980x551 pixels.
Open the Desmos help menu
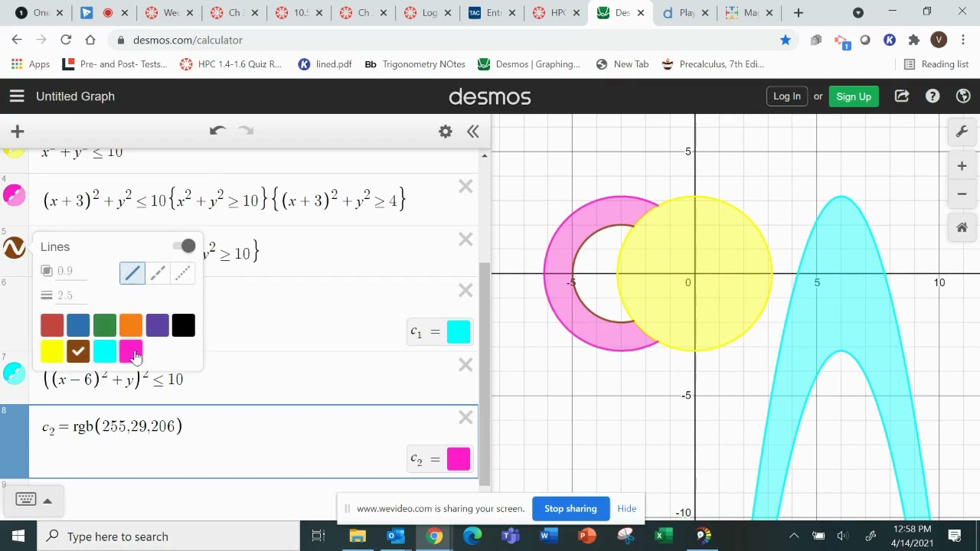(933, 96)
